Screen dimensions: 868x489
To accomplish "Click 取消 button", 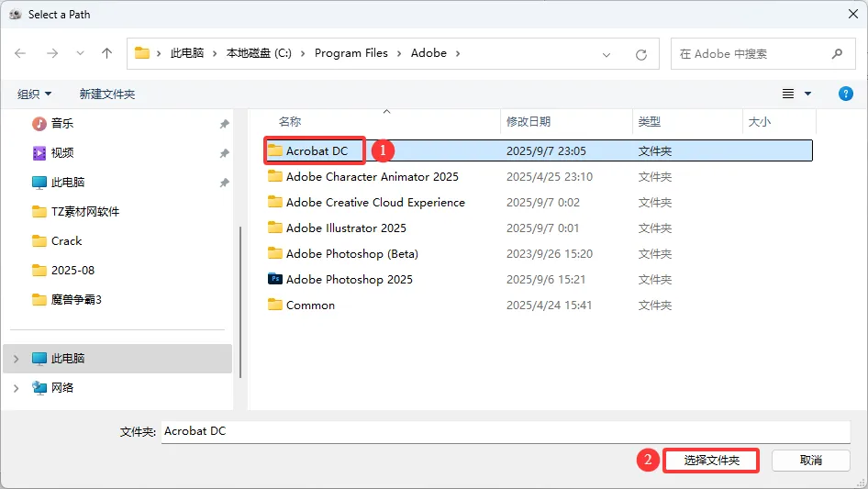I will [x=811, y=461].
